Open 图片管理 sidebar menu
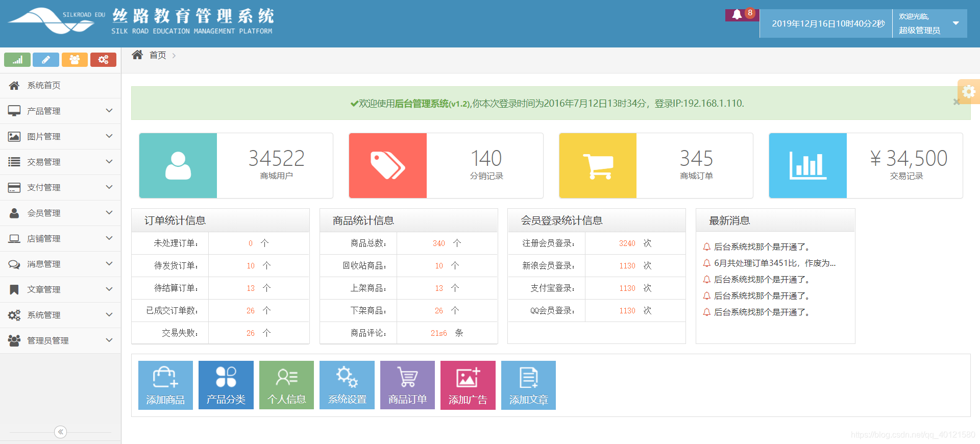Viewport: 980px width, 444px height. (x=60, y=137)
